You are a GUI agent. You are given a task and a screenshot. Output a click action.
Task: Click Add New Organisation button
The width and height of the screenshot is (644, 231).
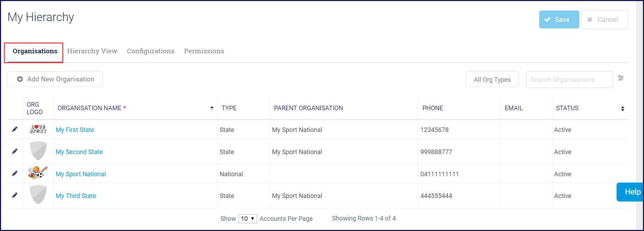pyautogui.click(x=55, y=79)
